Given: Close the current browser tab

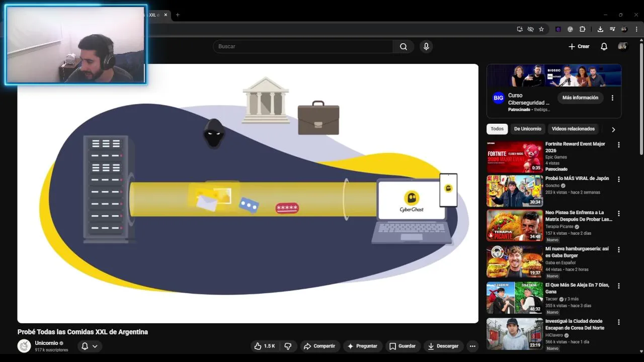Looking at the screenshot, I should 166,15.
